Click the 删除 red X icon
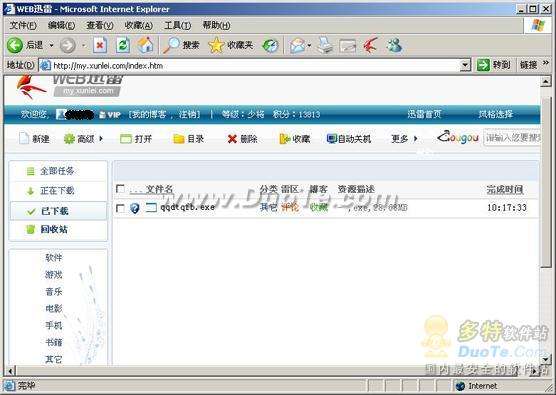This screenshot has width=556, height=395. pos(232,139)
